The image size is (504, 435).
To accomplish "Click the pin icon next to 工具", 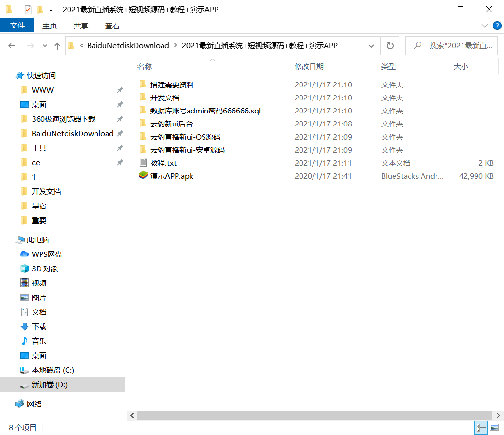I will 120,148.
